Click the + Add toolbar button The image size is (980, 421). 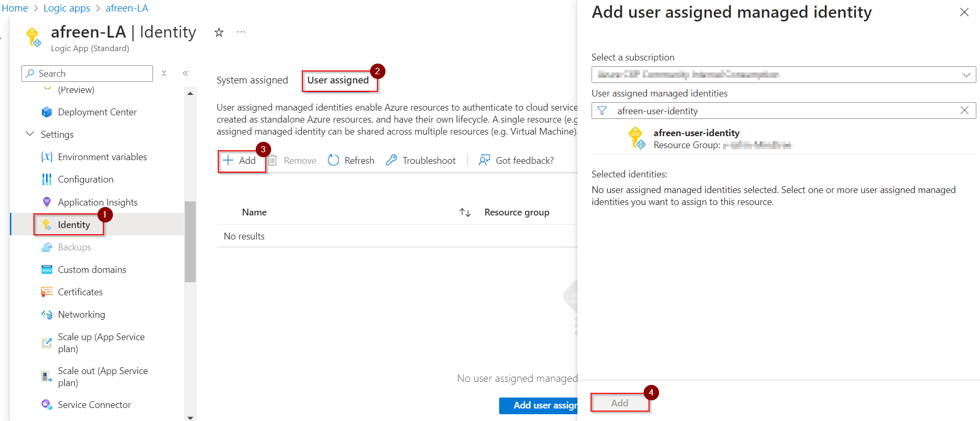240,161
